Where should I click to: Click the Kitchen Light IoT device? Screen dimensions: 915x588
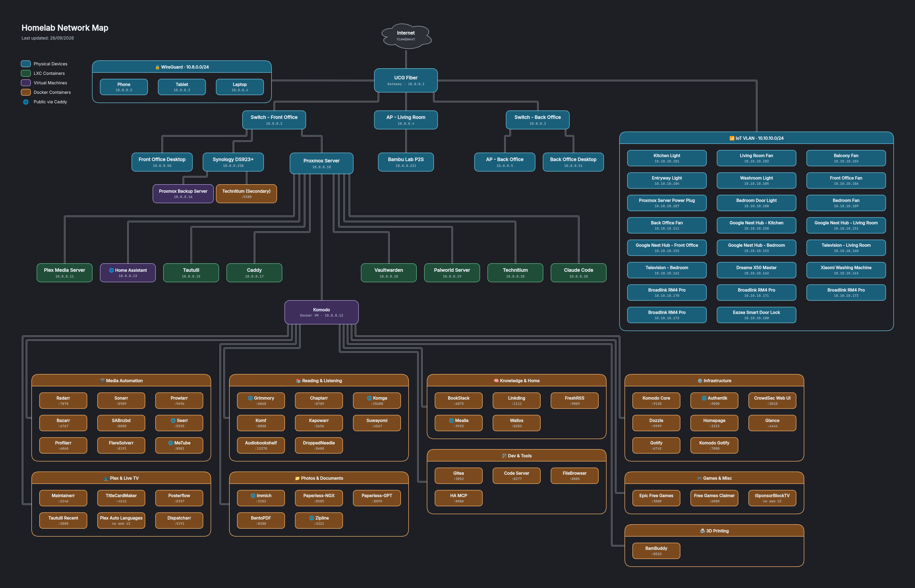click(x=667, y=158)
